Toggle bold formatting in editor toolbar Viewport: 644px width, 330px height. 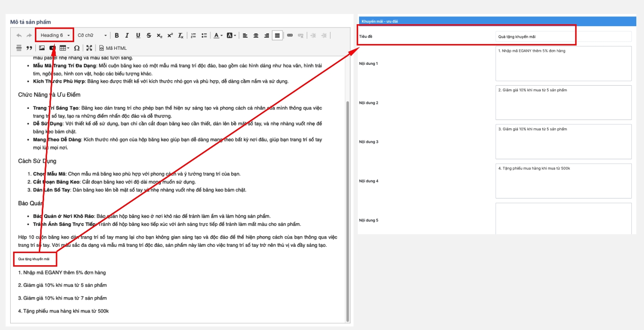(117, 35)
